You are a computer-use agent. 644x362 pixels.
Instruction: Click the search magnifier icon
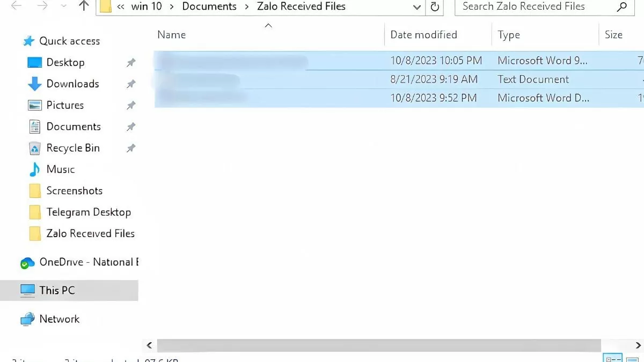click(621, 7)
